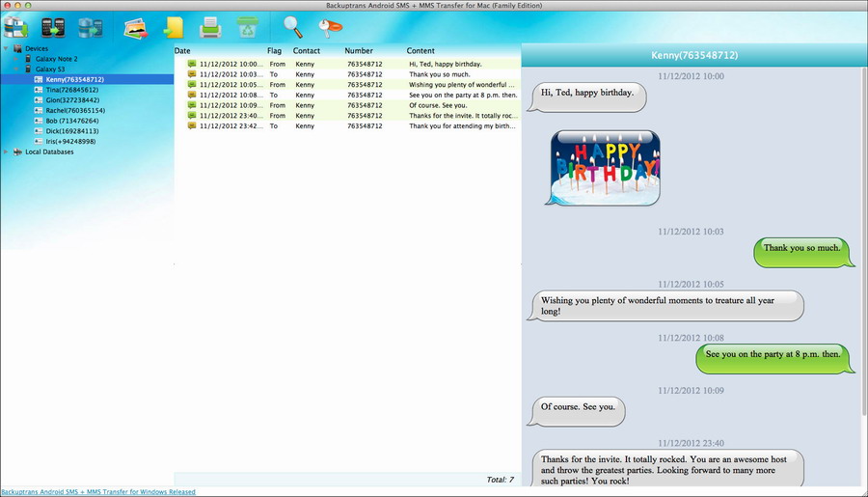The image size is (868, 497).
Task: Select contact Kenny(763548712) in tree
Action: pyautogui.click(x=74, y=79)
